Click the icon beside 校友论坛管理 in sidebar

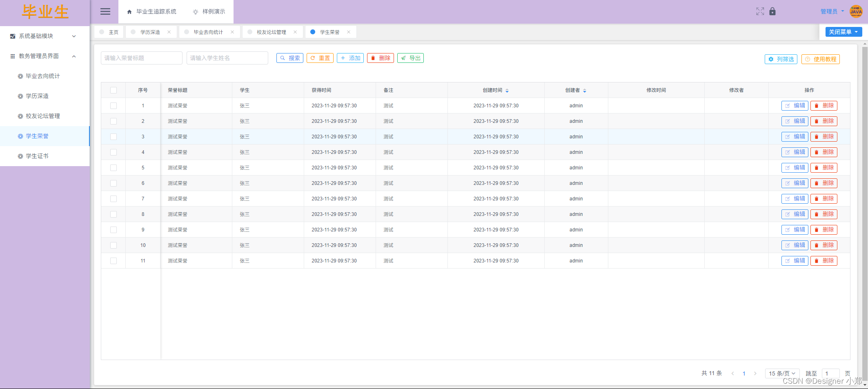[x=20, y=116]
